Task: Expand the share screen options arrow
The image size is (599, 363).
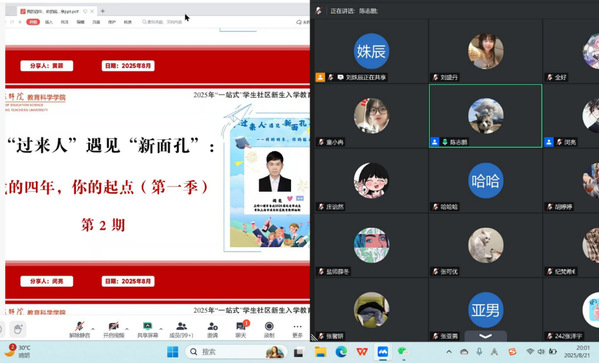Action: click(161, 328)
